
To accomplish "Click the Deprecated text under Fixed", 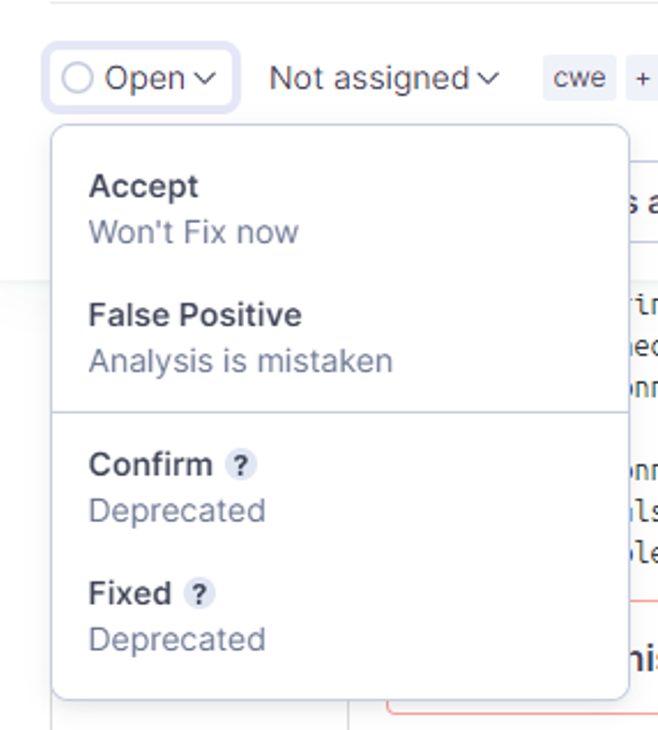I will coord(177,639).
